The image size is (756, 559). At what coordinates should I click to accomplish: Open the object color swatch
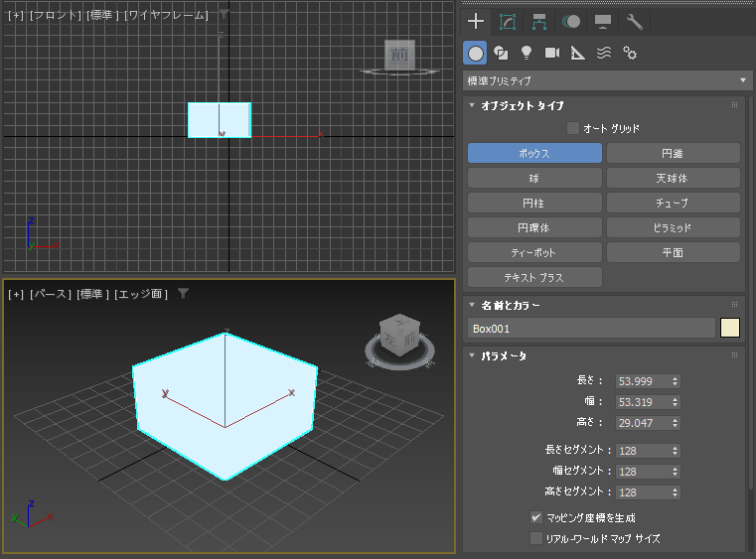coord(729,329)
